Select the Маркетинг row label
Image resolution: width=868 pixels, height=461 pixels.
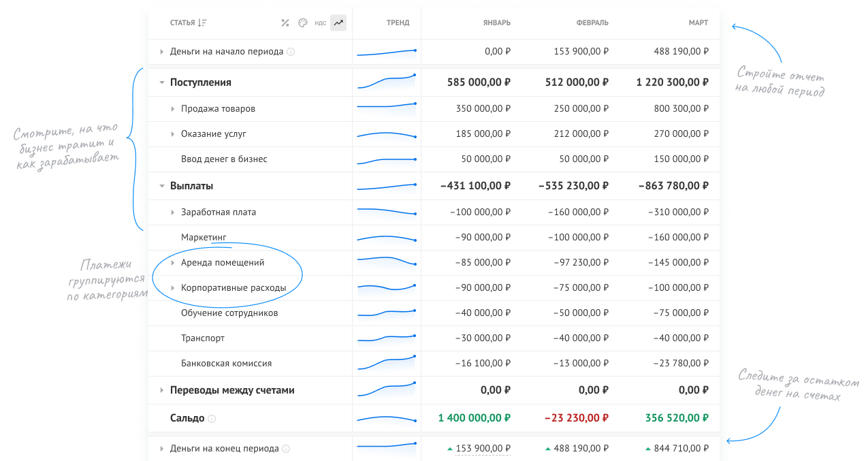coord(204,238)
